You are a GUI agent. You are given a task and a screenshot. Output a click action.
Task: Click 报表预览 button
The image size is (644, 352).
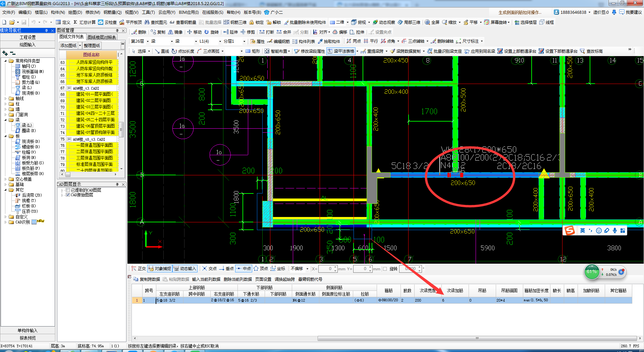[x=28, y=338]
